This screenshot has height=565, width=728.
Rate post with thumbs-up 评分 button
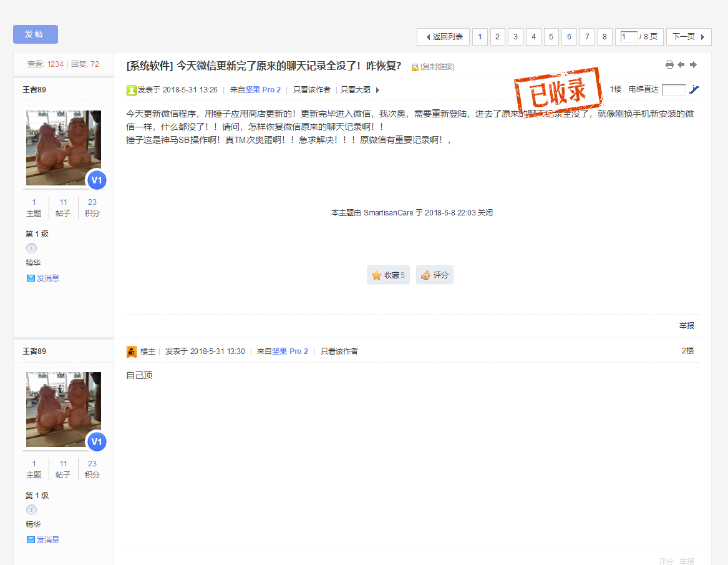tap(435, 275)
